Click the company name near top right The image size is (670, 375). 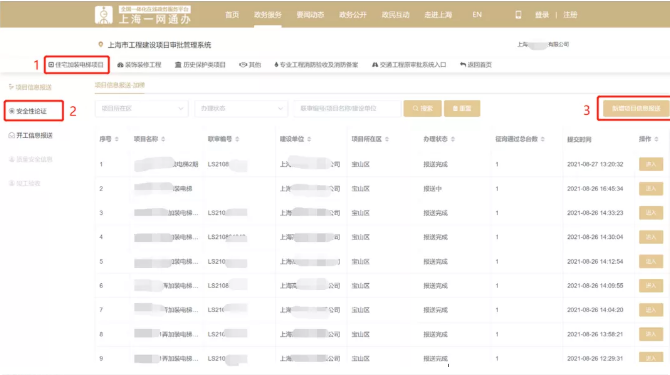(x=543, y=44)
